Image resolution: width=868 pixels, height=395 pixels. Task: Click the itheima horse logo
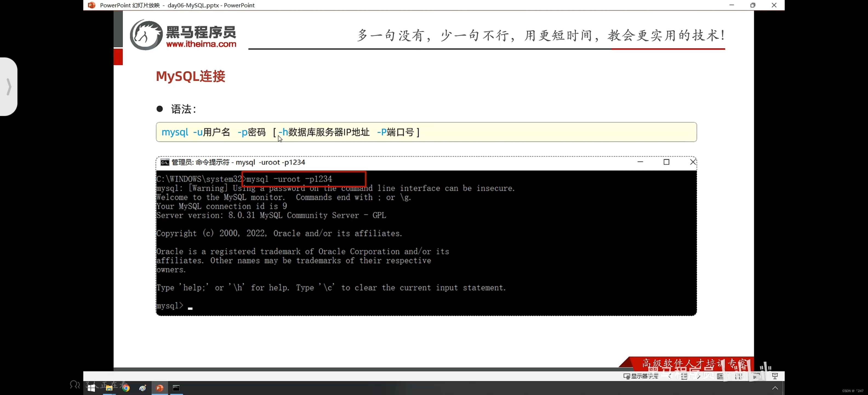[x=146, y=35]
